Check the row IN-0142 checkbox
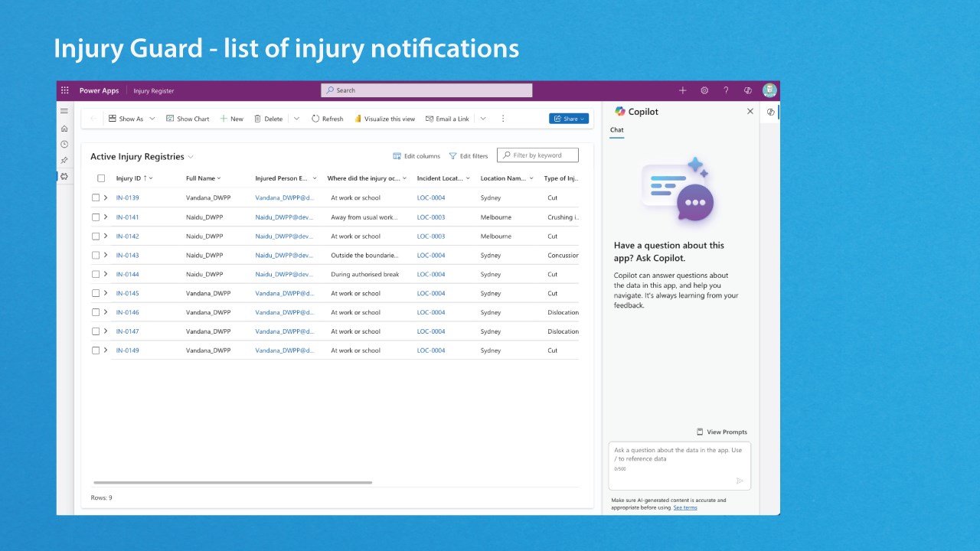The image size is (980, 551). [96, 236]
